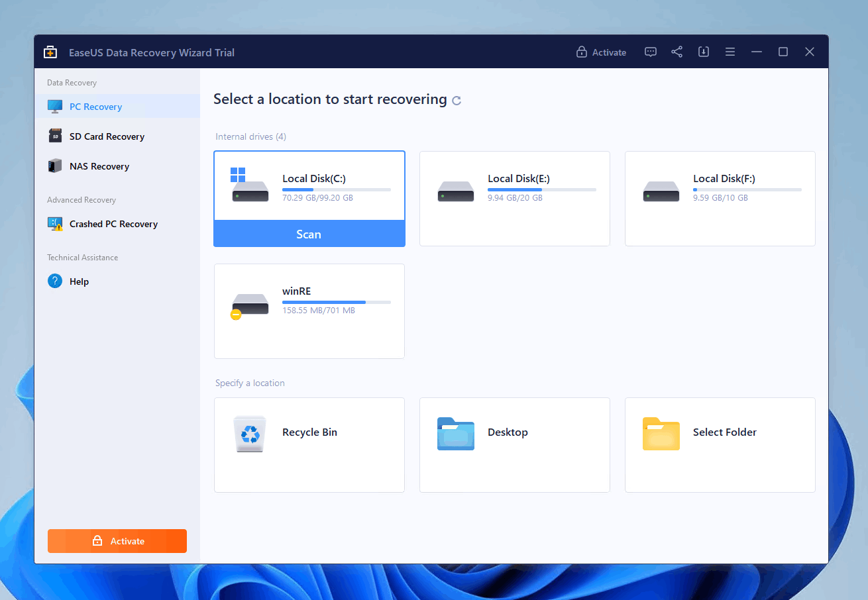Select PC Recovery in the sidebar
Screen dimensions: 868x600
pyautogui.click(x=117, y=107)
